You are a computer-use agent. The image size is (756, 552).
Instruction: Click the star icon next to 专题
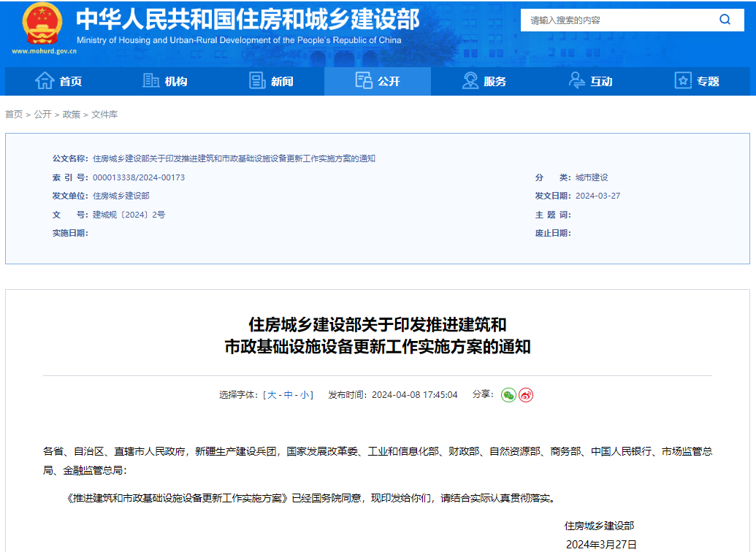coord(682,81)
